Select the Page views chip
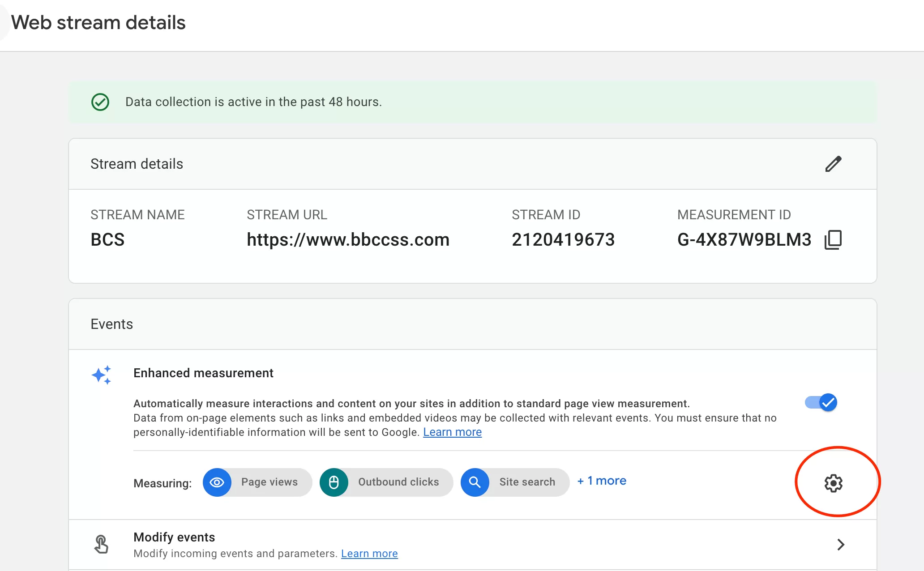Viewport: 924px width, 571px height. pyautogui.click(x=257, y=482)
